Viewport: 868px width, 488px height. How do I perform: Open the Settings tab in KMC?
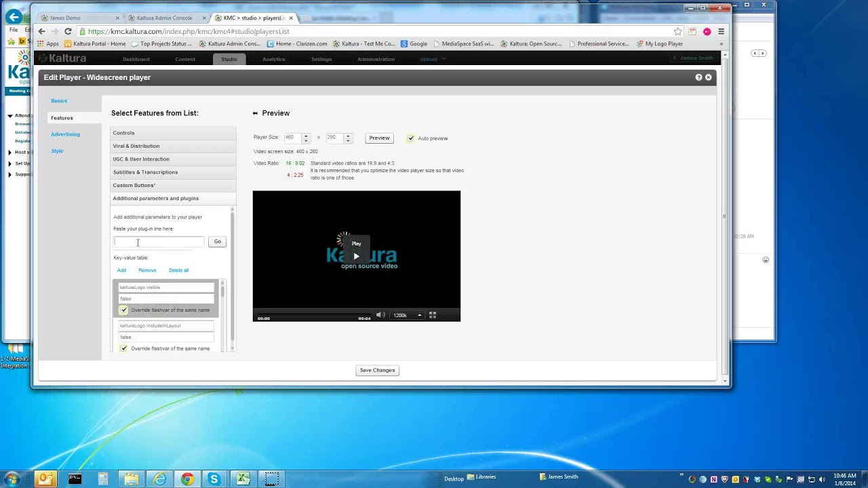point(321,59)
